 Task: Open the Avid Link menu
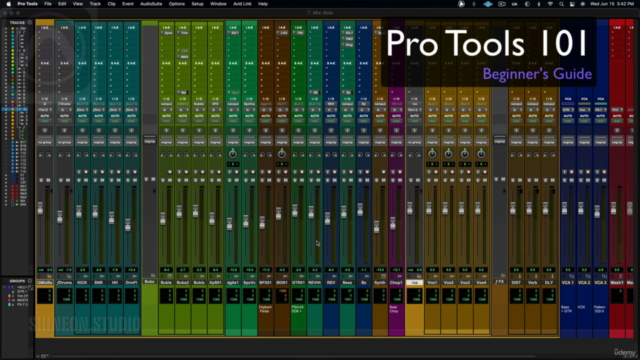click(x=242, y=4)
